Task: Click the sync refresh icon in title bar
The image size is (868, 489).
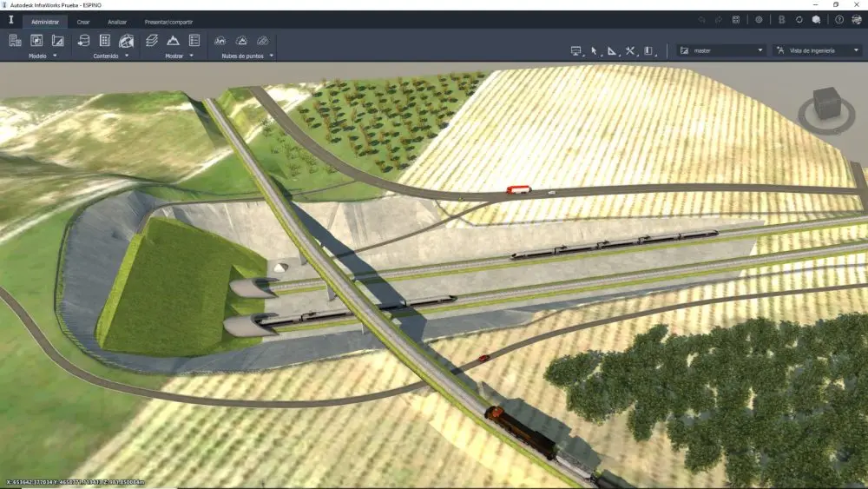Action: (x=799, y=19)
